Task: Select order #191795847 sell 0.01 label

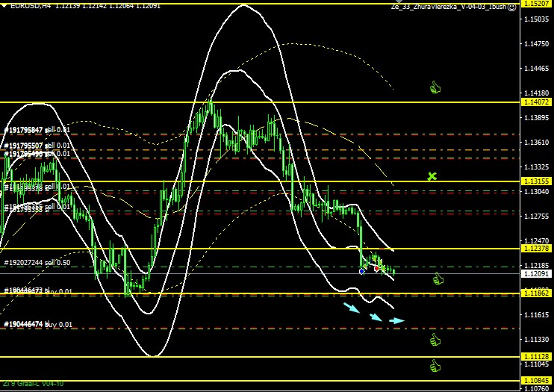Action: [x=37, y=130]
